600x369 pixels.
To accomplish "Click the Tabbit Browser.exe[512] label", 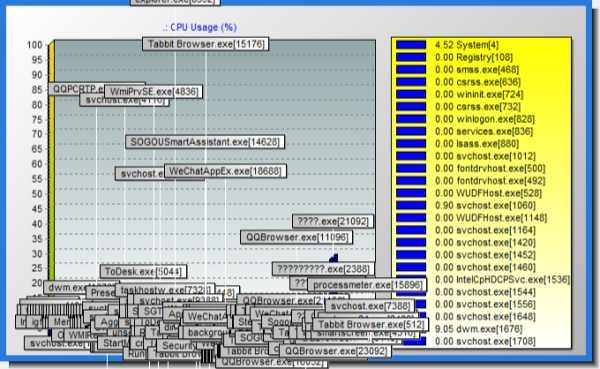I will click(x=371, y=325).
